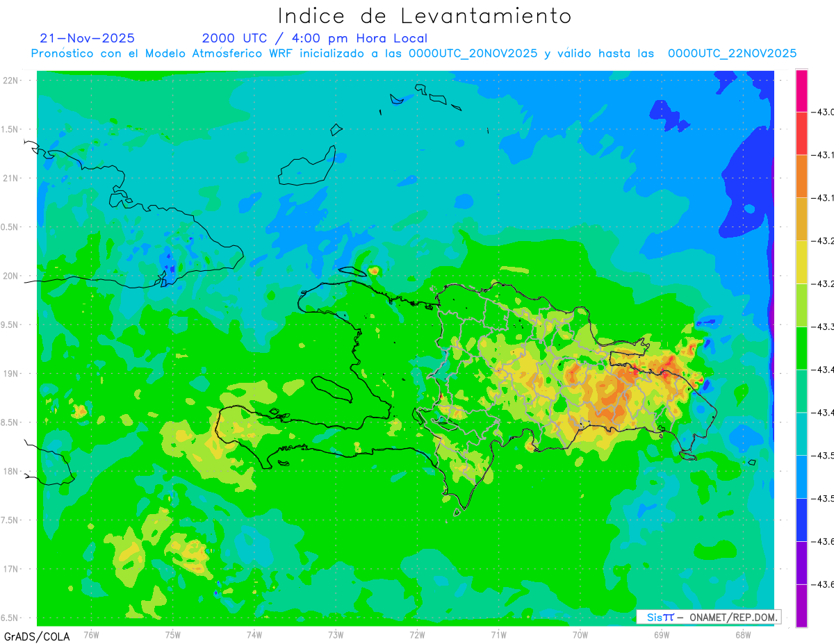Pick the amber-gold legend swatch
The height and width of the screenshot is (644, 834).
point(801,220)
